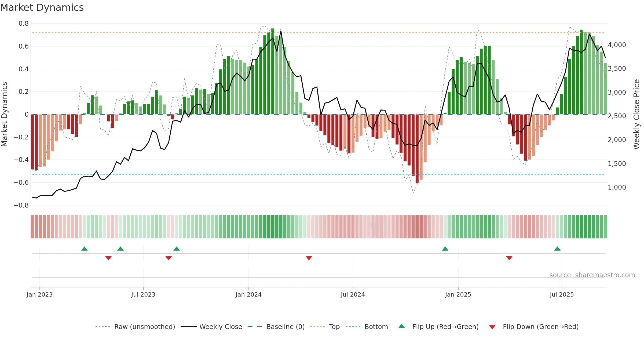Click the red flip-down marker after Jul 2023
The width and height of the screenshot is (644, 362).
169,258
